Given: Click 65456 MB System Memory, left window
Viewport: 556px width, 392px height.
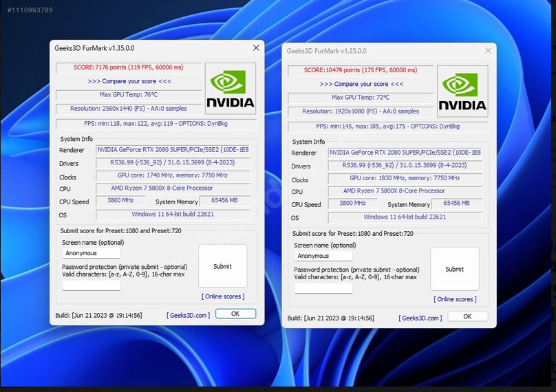Looking at the screenshot, I should tap(225, 201).
